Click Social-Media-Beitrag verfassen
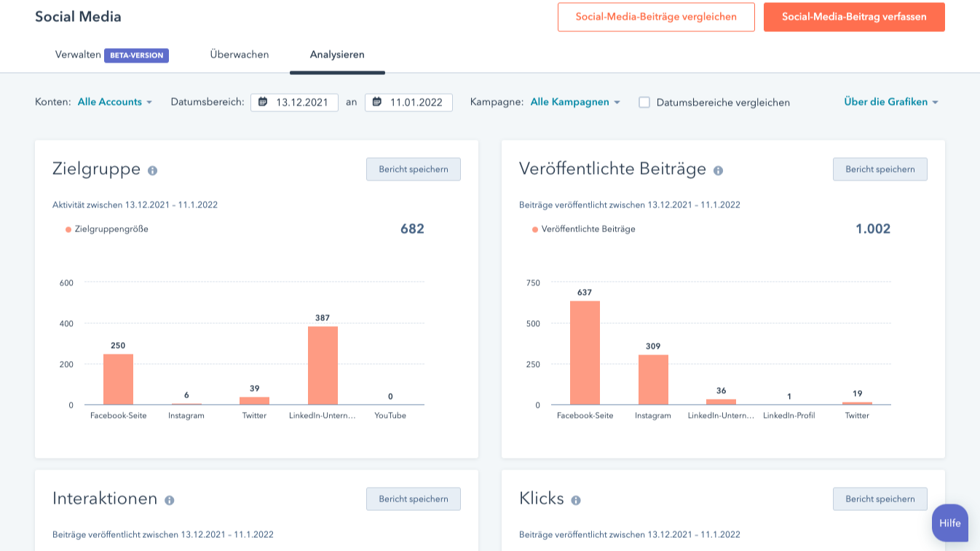 click(x=853, y=16)
